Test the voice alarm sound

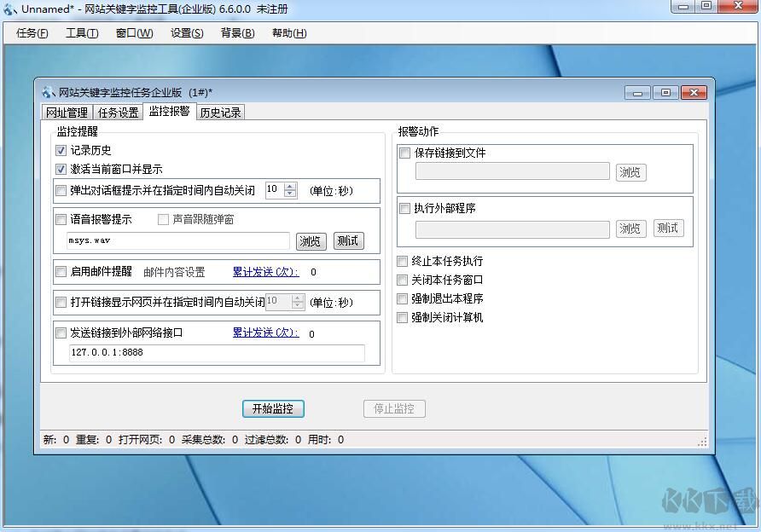(348, 241)
